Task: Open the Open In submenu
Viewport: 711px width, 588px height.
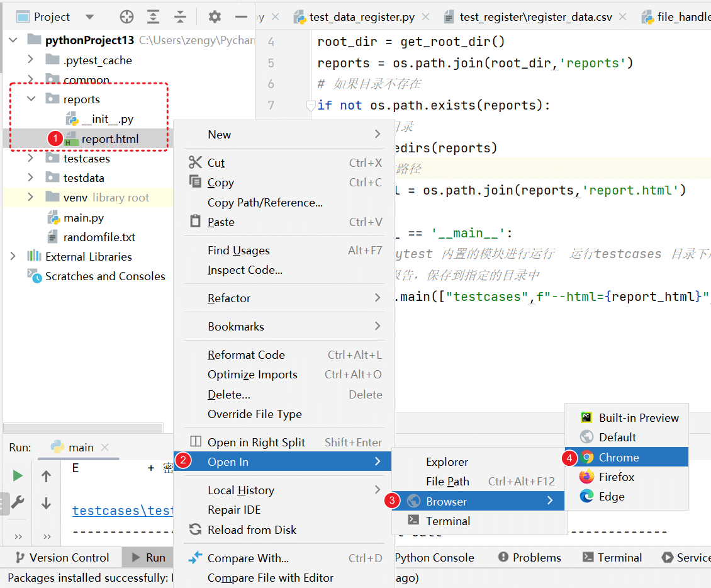Action: (283, 461)
